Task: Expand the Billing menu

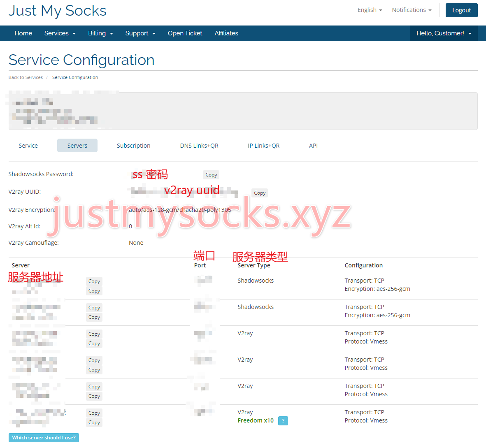Action: point(100,33)
